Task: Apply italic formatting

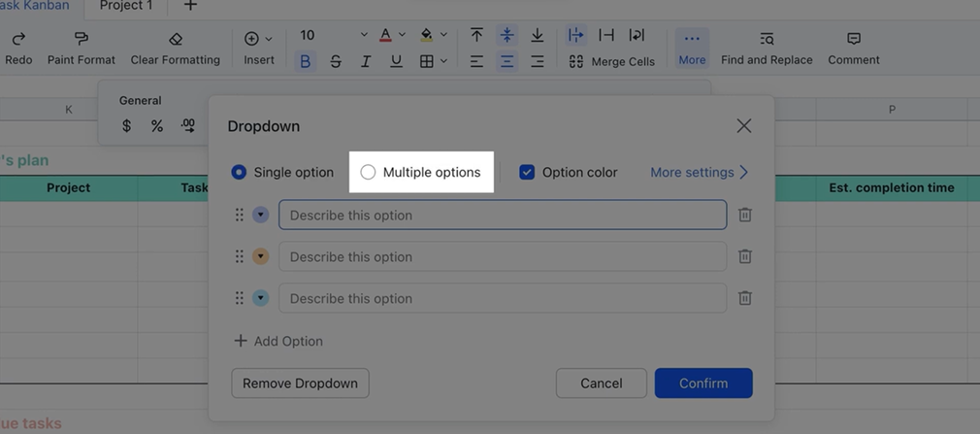Action: pyautogui.click(x=366, y=61)
